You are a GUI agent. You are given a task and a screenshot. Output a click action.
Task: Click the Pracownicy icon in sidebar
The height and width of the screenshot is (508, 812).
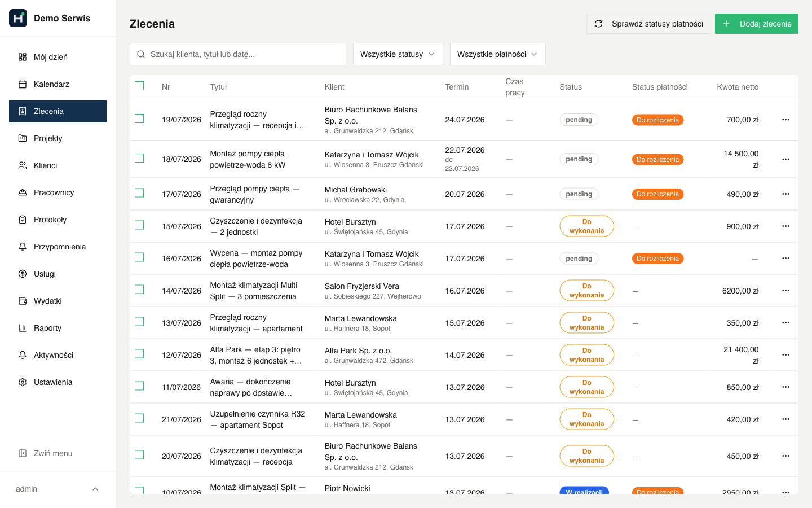(x=23, y=192)
